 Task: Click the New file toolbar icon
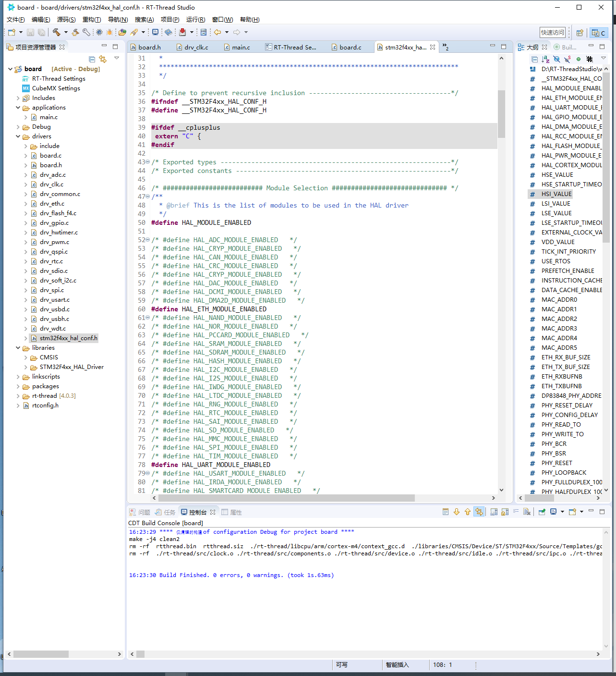[x=12, y=32]
